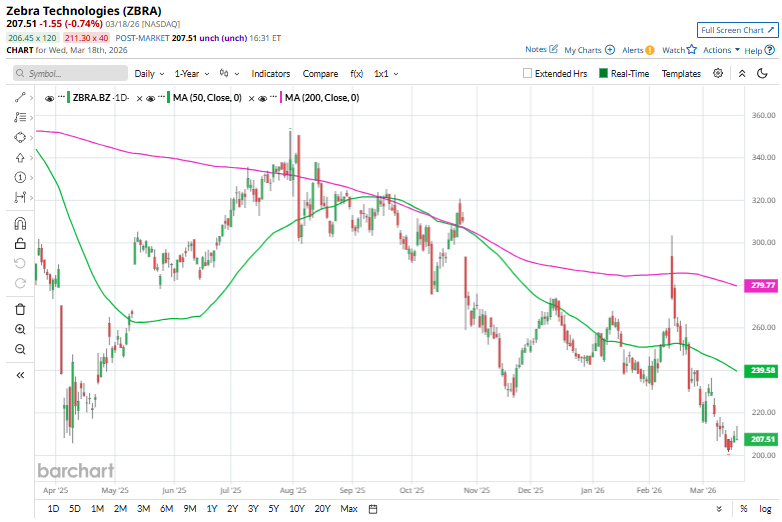Open the Daily frequency dropdown
The image size is (782, 522).
pyautogui.click(x=149, y=73)
